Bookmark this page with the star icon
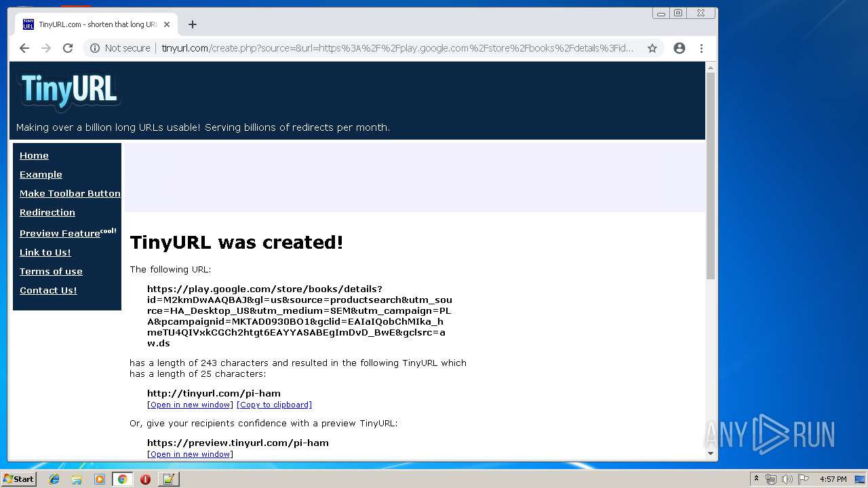868x488 pixels. [652, 48]
